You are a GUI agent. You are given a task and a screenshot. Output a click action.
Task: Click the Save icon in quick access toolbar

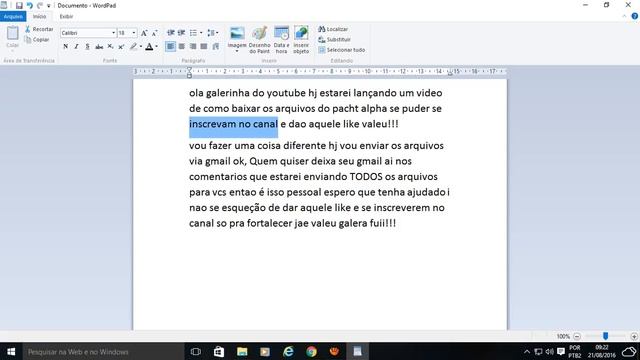pyautogui.click(x=19, y=6)
